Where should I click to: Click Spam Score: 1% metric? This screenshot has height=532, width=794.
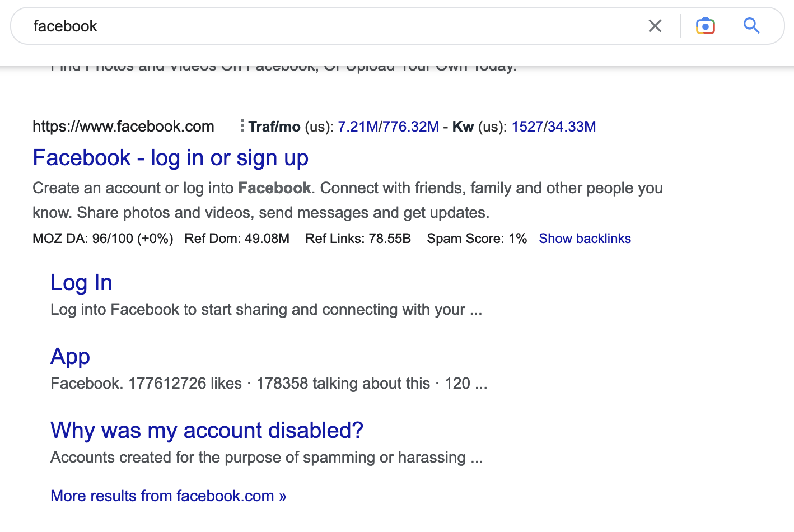477,239
